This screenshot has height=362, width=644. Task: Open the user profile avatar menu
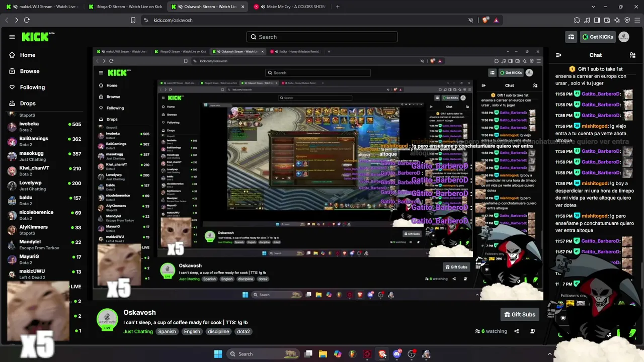click(x=624, y=37)
